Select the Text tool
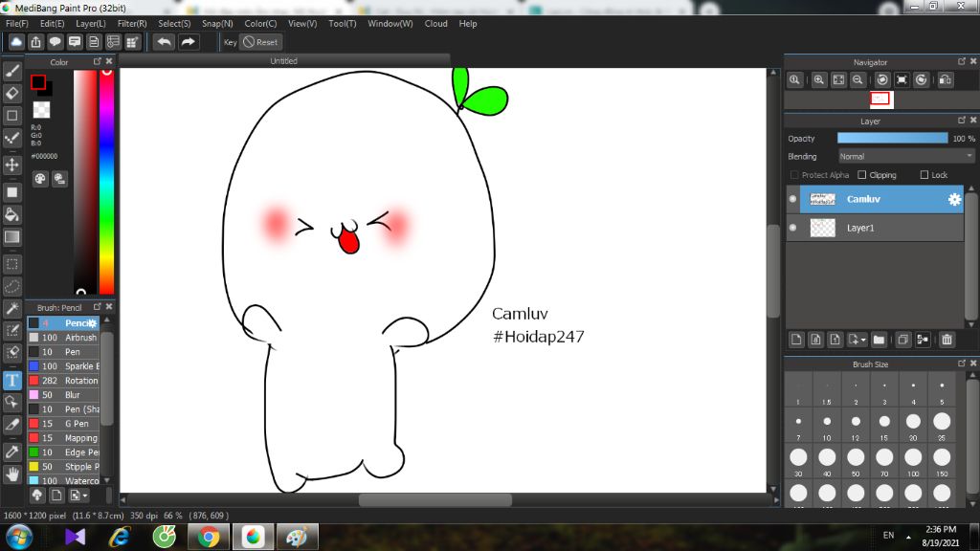 click(11, 381)
